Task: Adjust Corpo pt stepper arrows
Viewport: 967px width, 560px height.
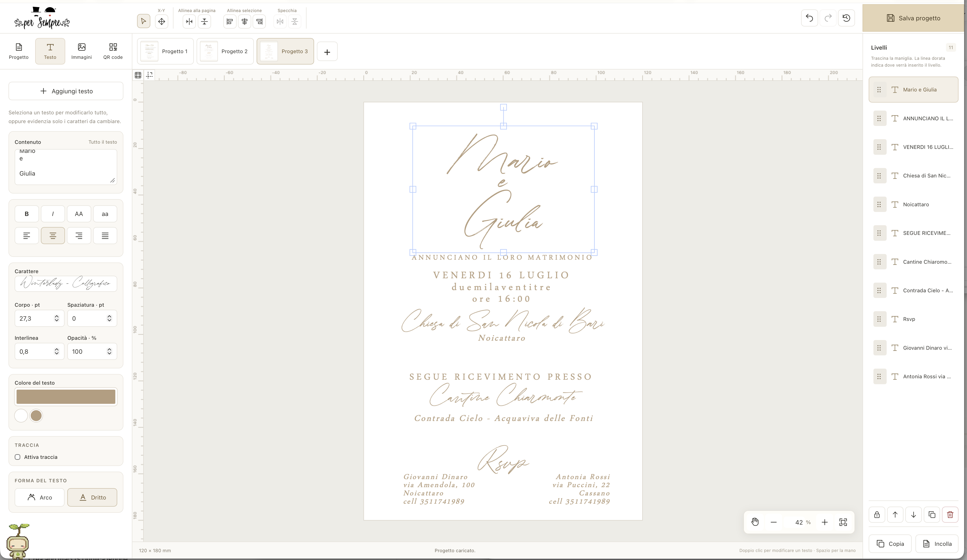Action: 57,318
